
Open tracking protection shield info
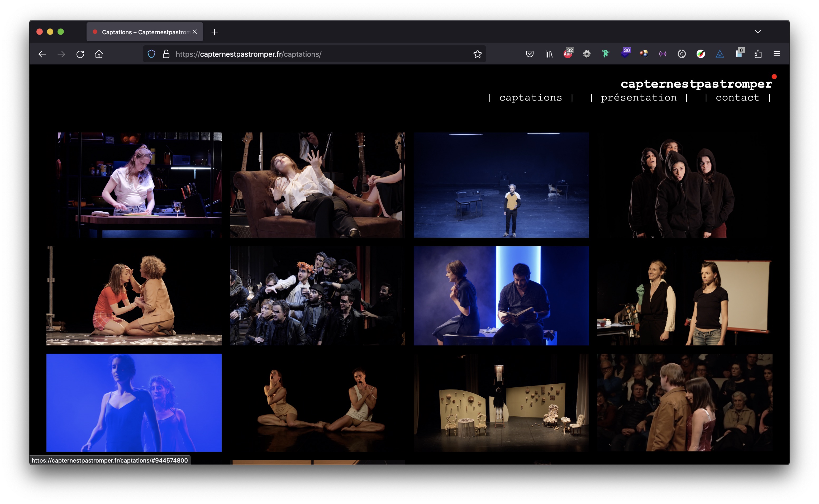(x=151, y=54)
